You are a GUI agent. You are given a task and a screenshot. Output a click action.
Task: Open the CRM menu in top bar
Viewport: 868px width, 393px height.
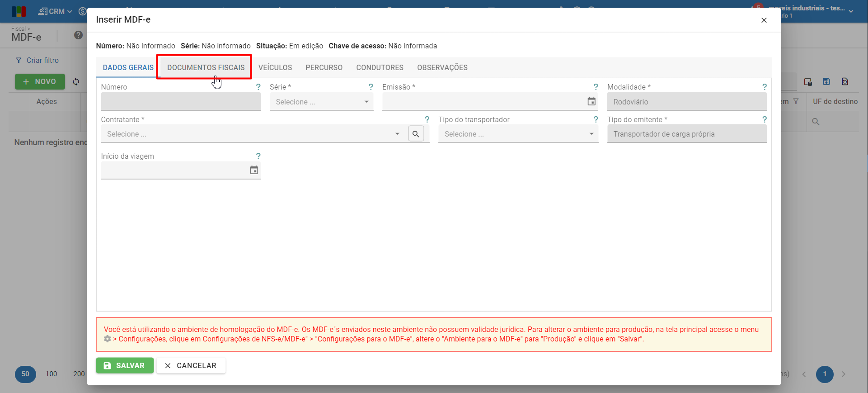tap(55, 11)
